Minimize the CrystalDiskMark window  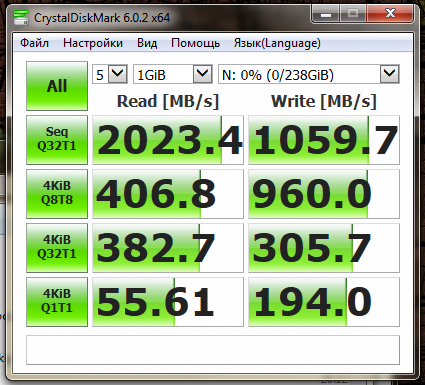point(326,15)
